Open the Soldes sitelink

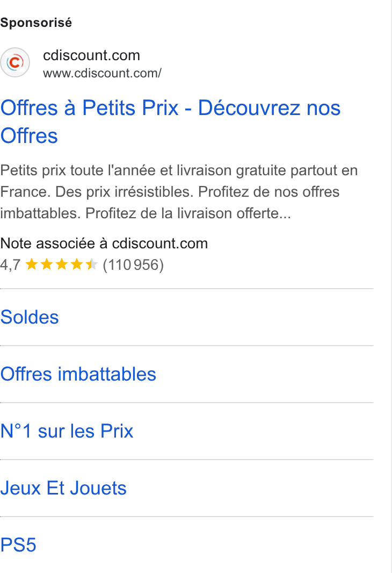(x=30, y=317)
